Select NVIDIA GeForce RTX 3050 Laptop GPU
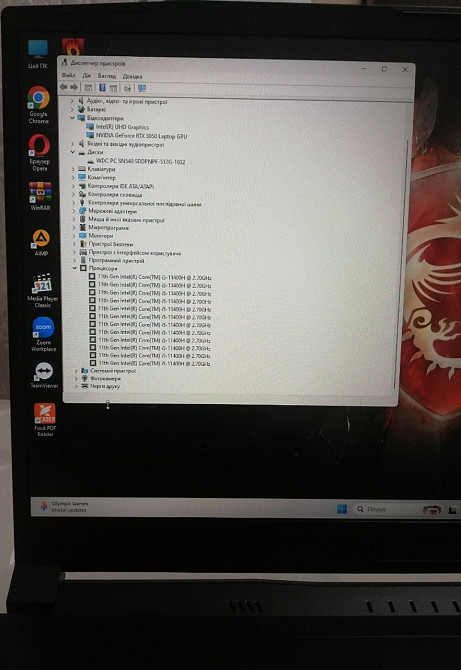Image resolution: width=461 pixels, height=670 pixels. pyautogui.click(x=141, y=136)
